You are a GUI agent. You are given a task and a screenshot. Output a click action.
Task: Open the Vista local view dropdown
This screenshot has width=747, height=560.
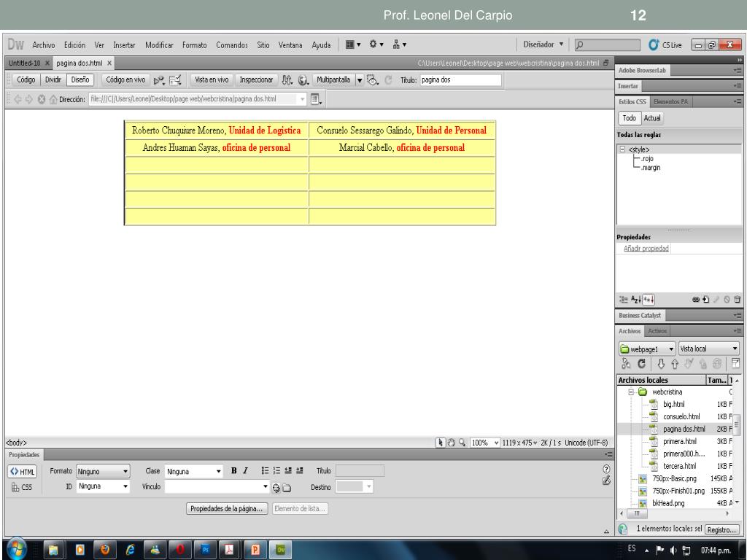(x=709, y=349)
